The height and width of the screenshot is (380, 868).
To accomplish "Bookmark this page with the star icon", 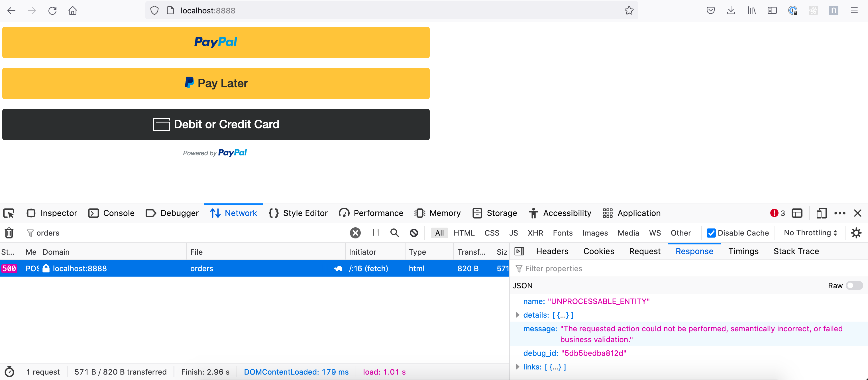I will [x=629, y=11].
